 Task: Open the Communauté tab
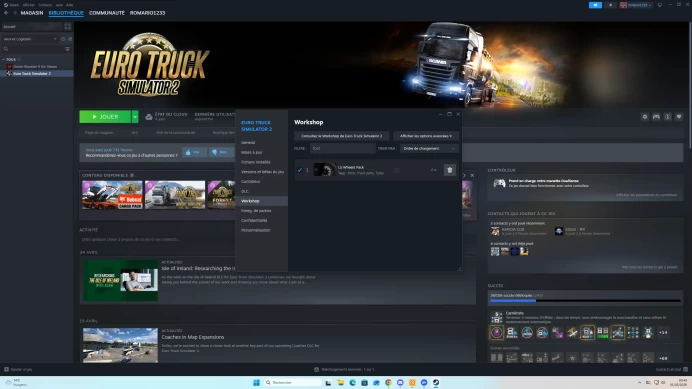[107, 13]
